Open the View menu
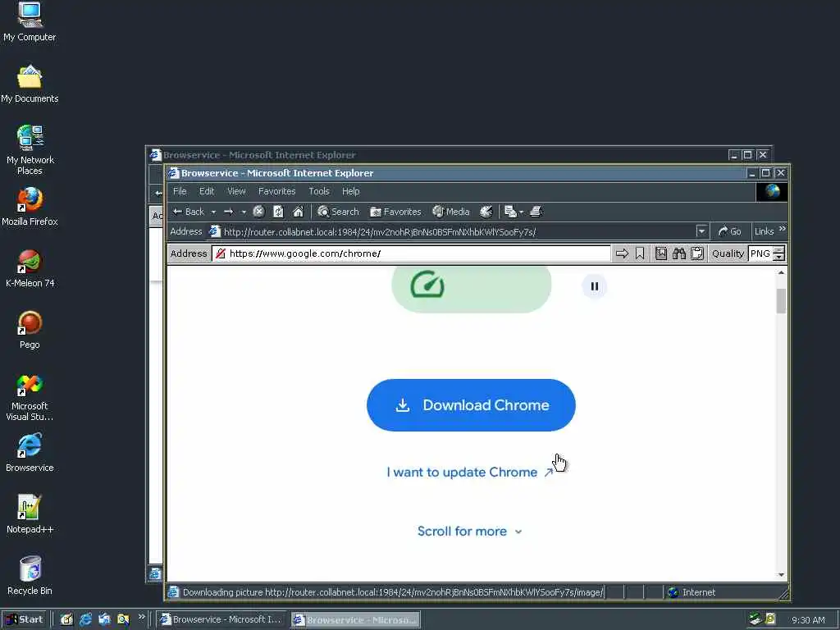This screenshot has height=630, width=840. click(x=236, y=191)
